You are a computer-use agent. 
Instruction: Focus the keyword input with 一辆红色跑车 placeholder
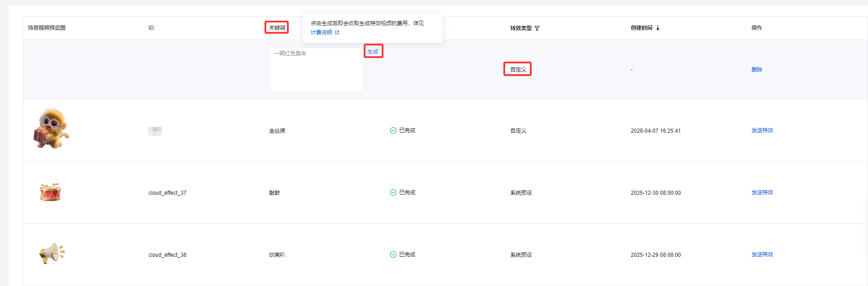316,70
